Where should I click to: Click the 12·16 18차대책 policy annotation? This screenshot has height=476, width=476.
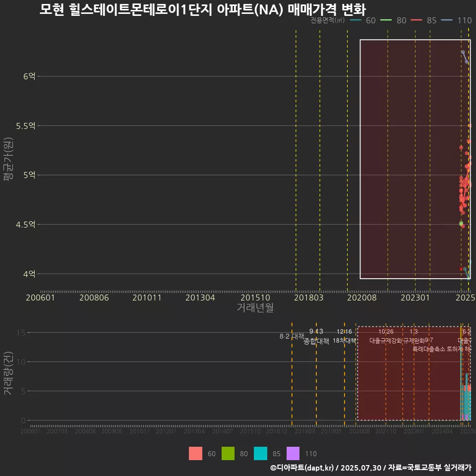344,336
